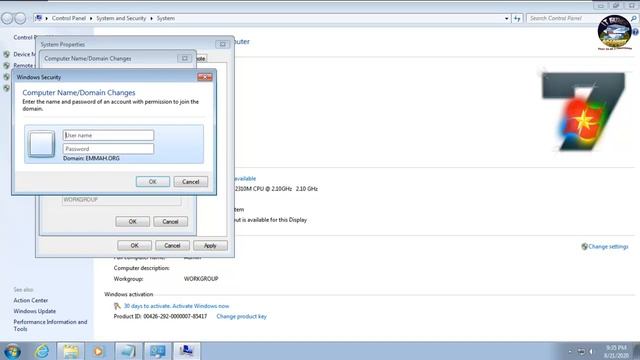Screen dimensions: 640x360
Task: Click the volume icon in system tray
Action: 591,351
